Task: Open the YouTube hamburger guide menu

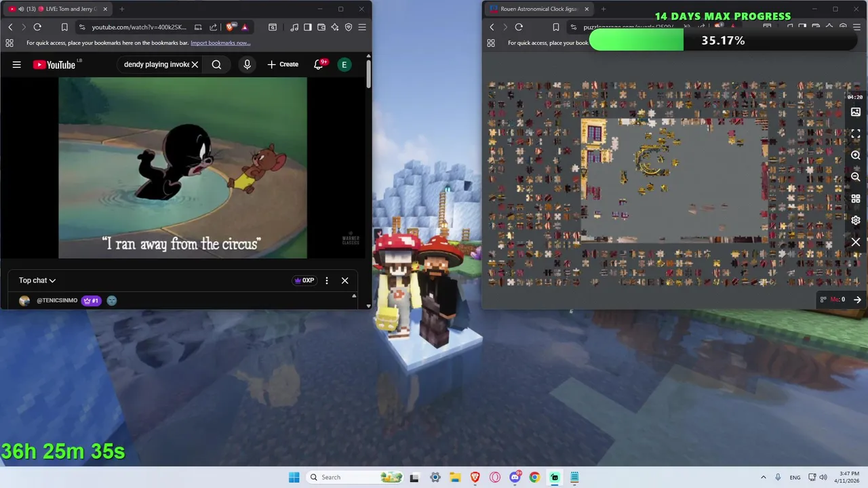Action: 16,64
